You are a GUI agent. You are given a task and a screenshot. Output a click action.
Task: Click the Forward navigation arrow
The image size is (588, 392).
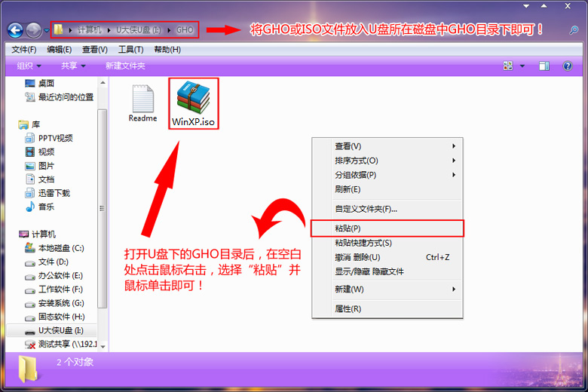(33, 30)
